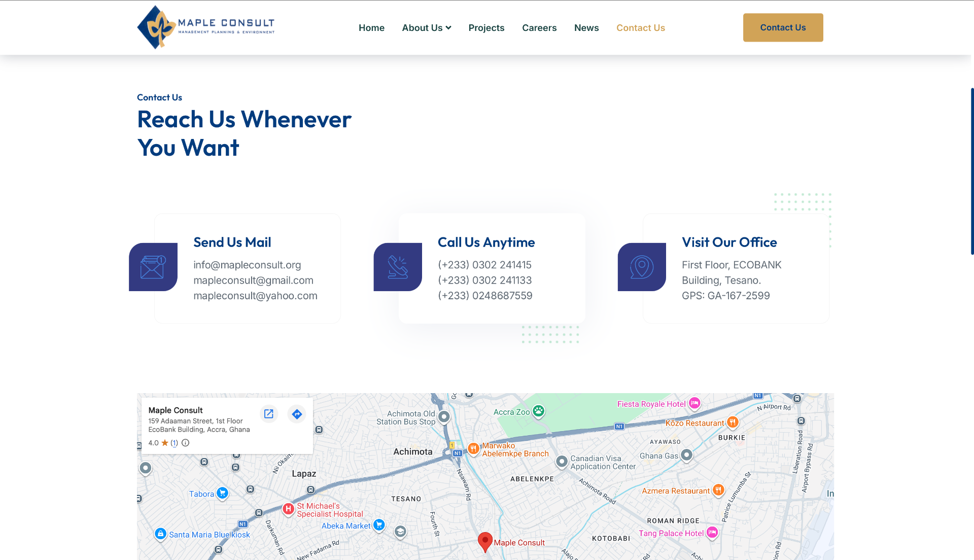Click the mail envelope icon
This screenshot has width=974, height=560.
tap(153, 267)
